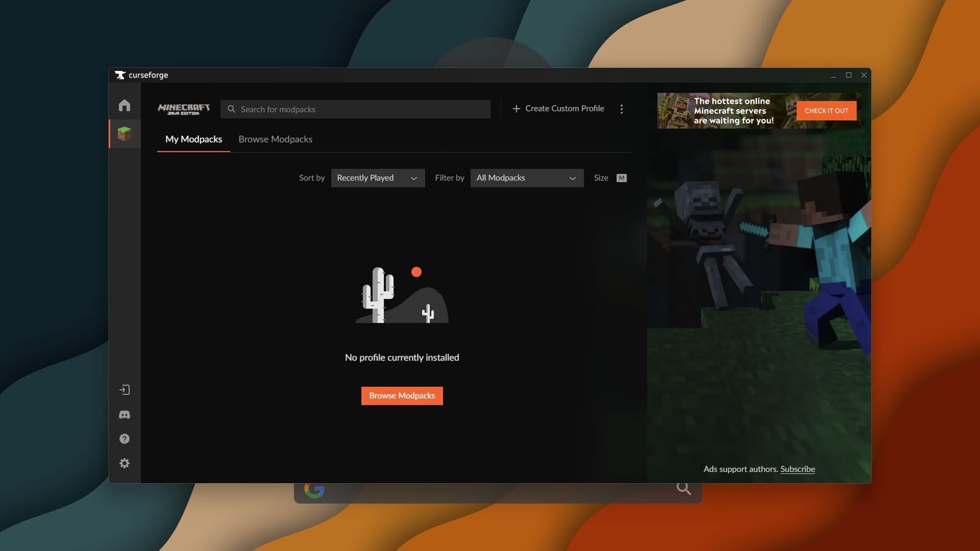The image size is (980, 551).
Task: Switch to the Browse Modpacks tab
Action: coord(275,139)
